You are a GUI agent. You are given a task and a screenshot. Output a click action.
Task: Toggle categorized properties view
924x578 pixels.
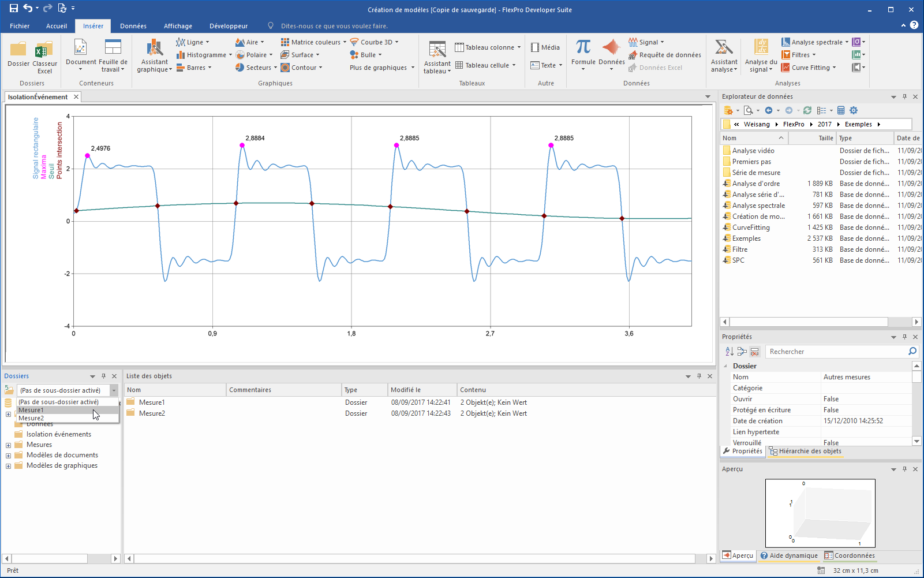pyautogui.click(x=742, y=352)
